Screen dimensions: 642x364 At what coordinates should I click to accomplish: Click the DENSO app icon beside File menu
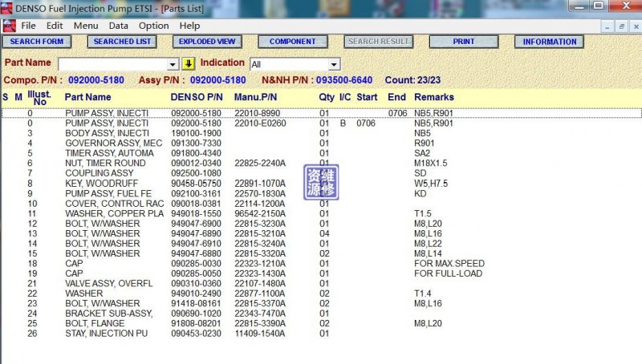[x=9, y=26]
